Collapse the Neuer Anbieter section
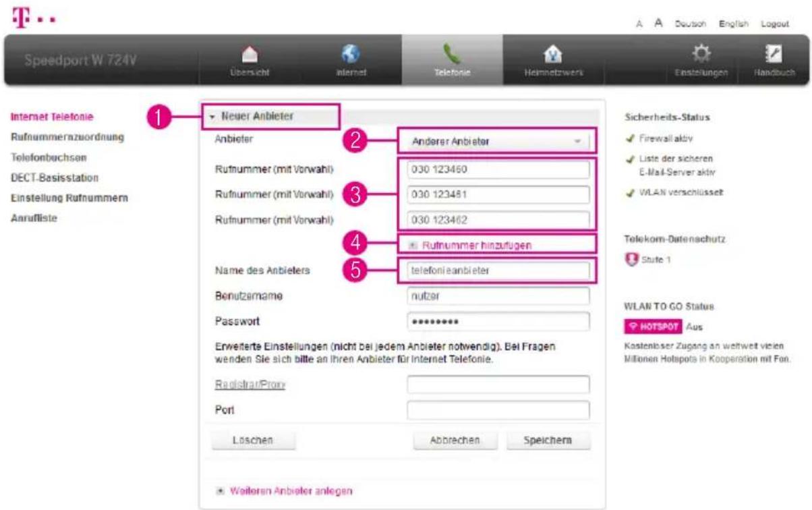This screenshot has height=510, width=812. [x=253, y=116]
